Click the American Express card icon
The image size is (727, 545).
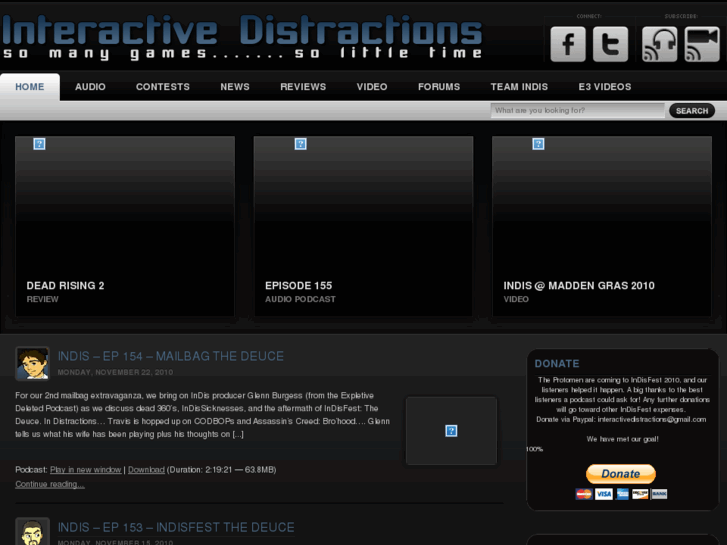click(623, 494)
